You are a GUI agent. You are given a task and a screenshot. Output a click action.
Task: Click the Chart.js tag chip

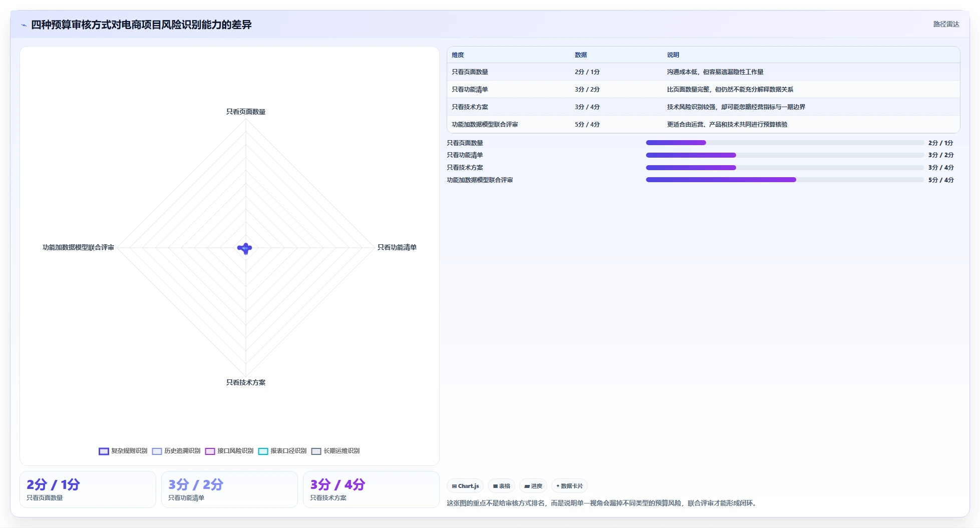(465, 486)
